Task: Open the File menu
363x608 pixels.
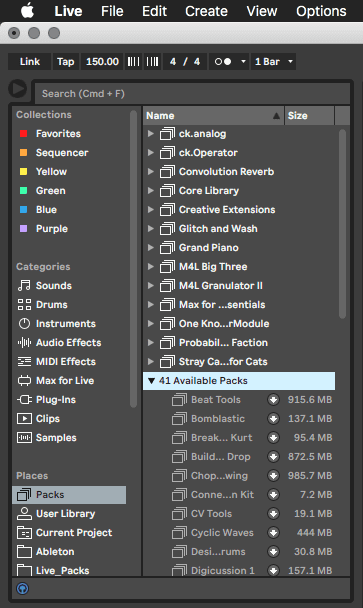Action: [x=112, y=11]
